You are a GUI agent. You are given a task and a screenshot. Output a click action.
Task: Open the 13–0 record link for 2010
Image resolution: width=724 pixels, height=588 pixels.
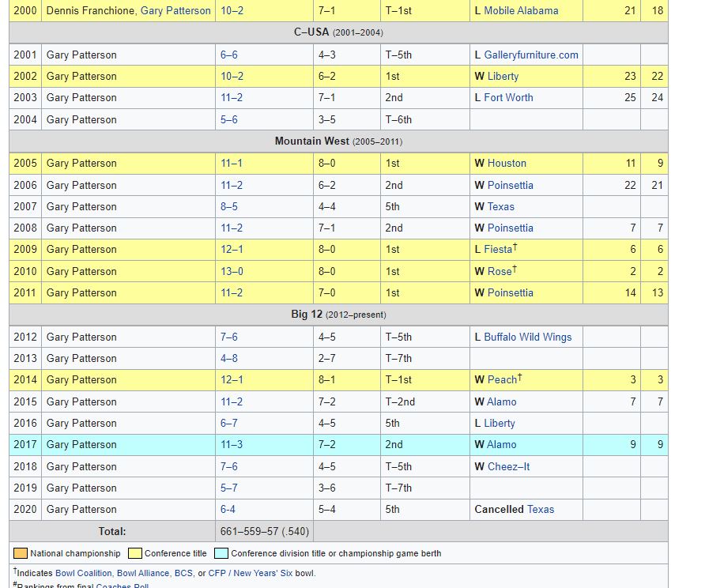click(x=232, y=271)
